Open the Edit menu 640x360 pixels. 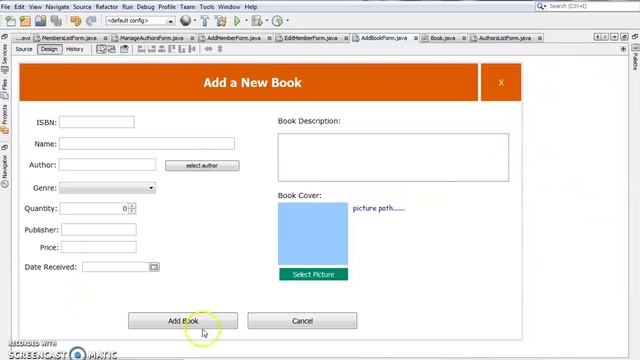[19, 7]
